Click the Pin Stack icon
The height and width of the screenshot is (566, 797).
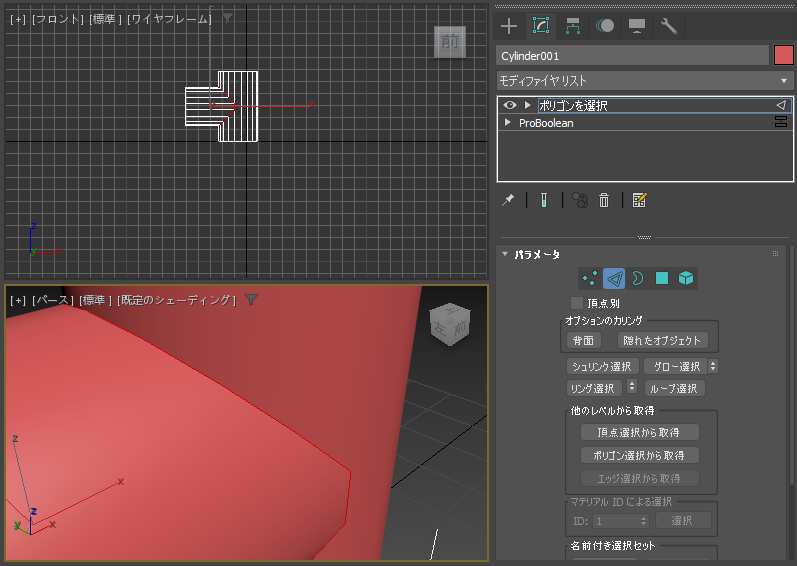508,200
